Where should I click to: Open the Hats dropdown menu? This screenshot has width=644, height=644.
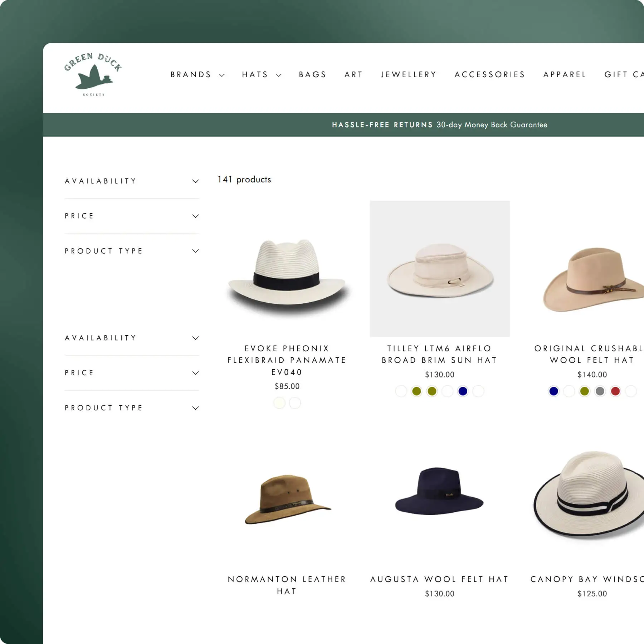(x=262, y=75)
